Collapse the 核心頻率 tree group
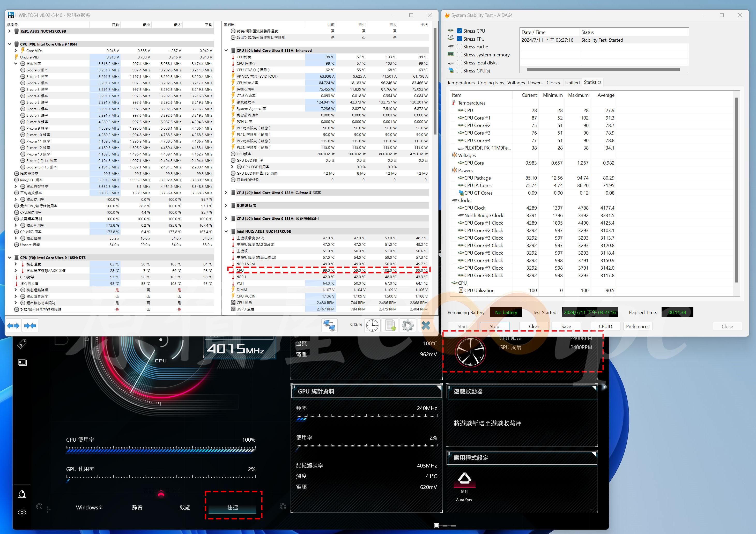Image resolution: width=756 pixels, height=534 pixels. 16,64
